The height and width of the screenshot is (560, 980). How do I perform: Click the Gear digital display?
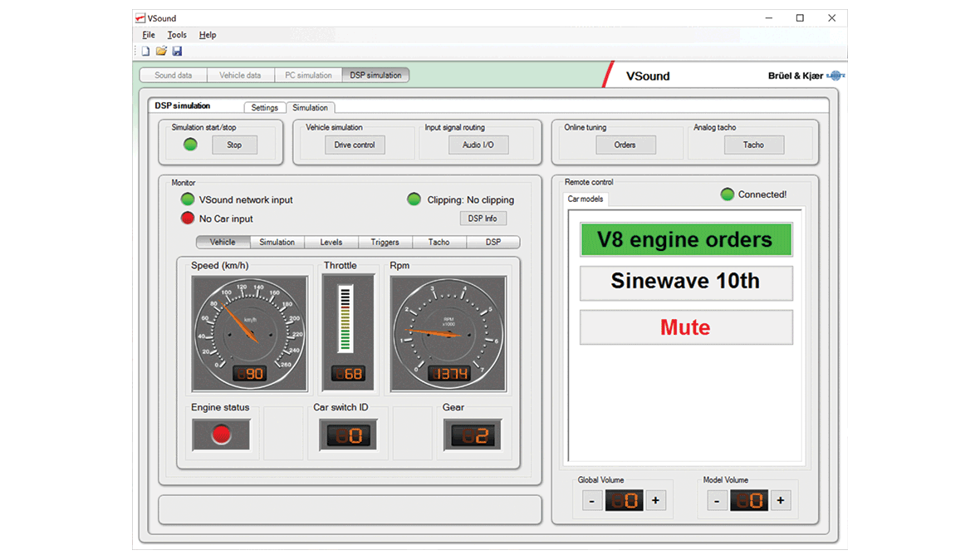(472, 435)
